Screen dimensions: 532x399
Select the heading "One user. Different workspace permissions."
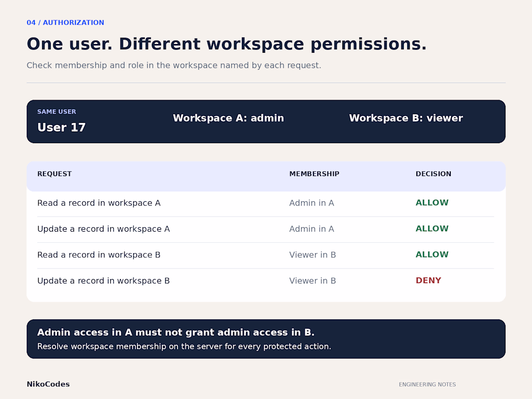[x=226, y=44]
